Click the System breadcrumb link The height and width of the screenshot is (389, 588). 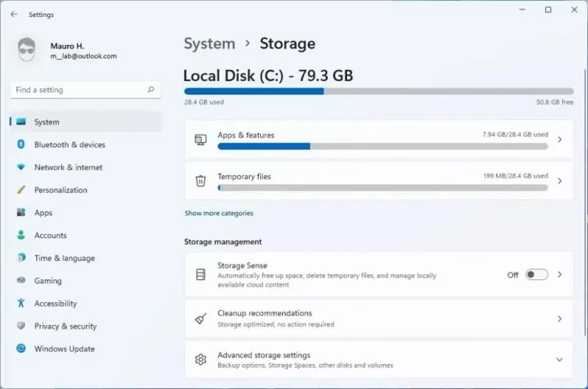click(209, 43)
